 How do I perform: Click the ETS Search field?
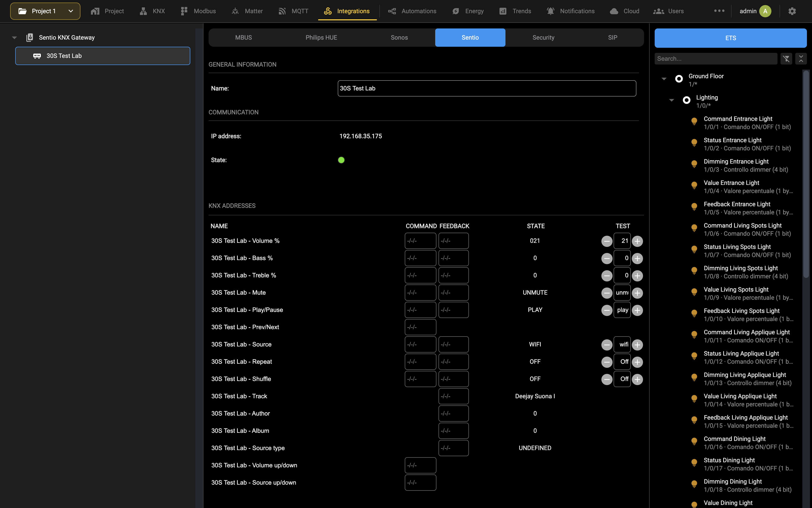[716, 59]
